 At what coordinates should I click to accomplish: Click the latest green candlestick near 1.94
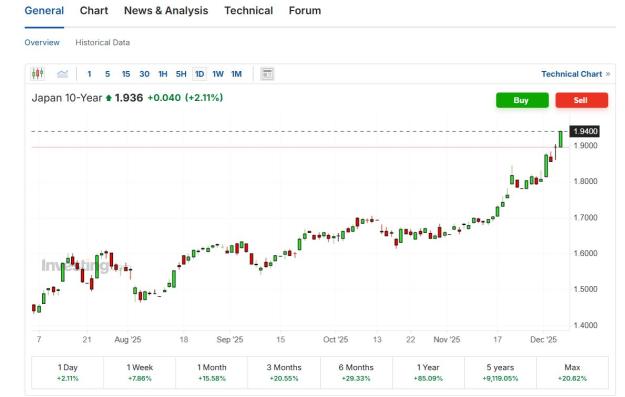click(x=561, y=139)
